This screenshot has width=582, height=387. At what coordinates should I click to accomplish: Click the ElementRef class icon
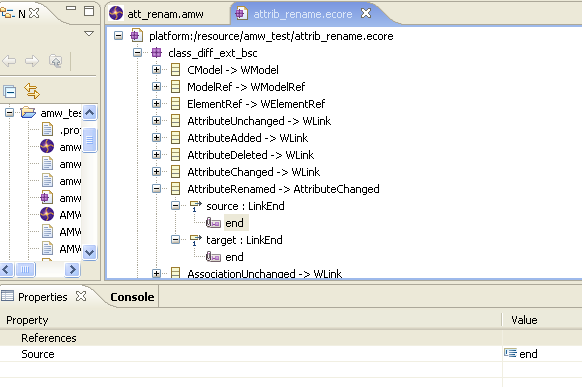click(x=175, y=104)
